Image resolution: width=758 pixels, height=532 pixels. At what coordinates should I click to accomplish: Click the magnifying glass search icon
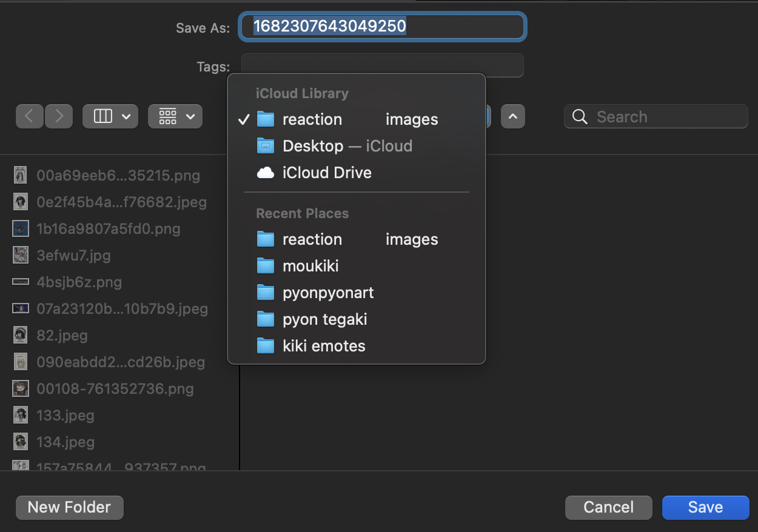click(580, 117)
